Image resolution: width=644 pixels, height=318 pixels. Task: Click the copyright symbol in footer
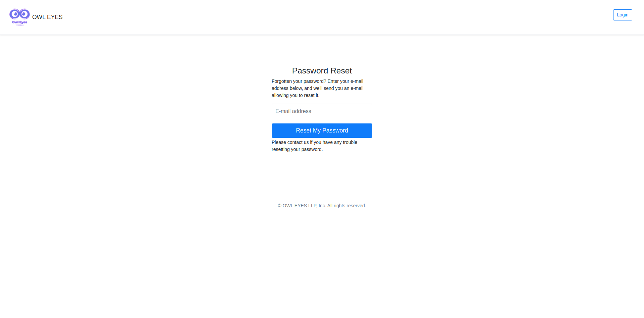[x=280, y=206]
